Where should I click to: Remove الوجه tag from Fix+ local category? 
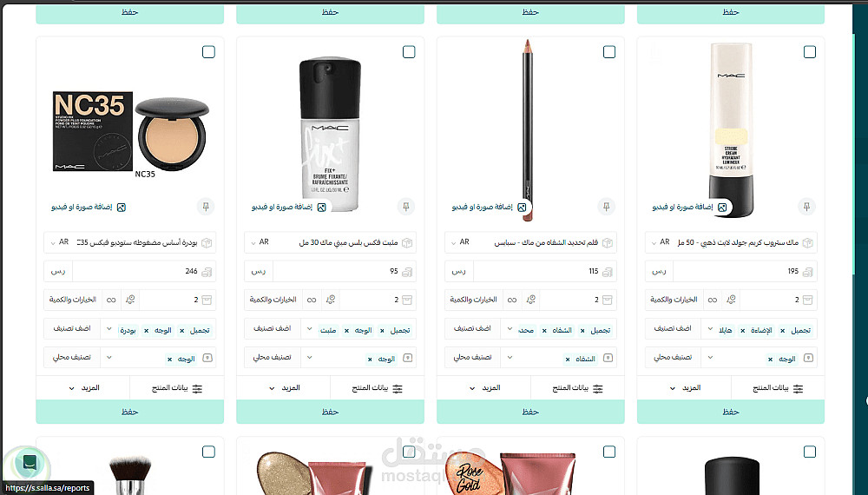click(x=370, y=360)
